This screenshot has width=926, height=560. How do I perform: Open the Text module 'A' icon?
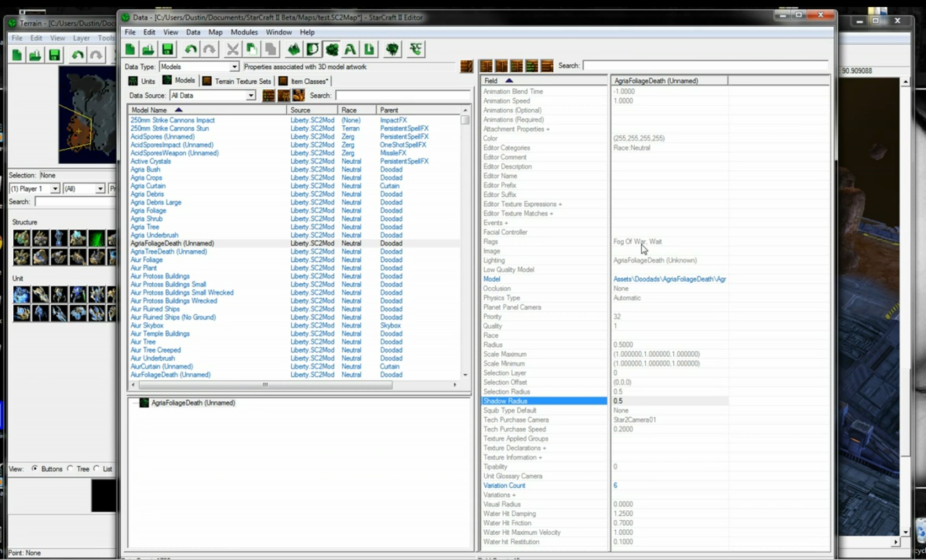[x=350, y=50]
